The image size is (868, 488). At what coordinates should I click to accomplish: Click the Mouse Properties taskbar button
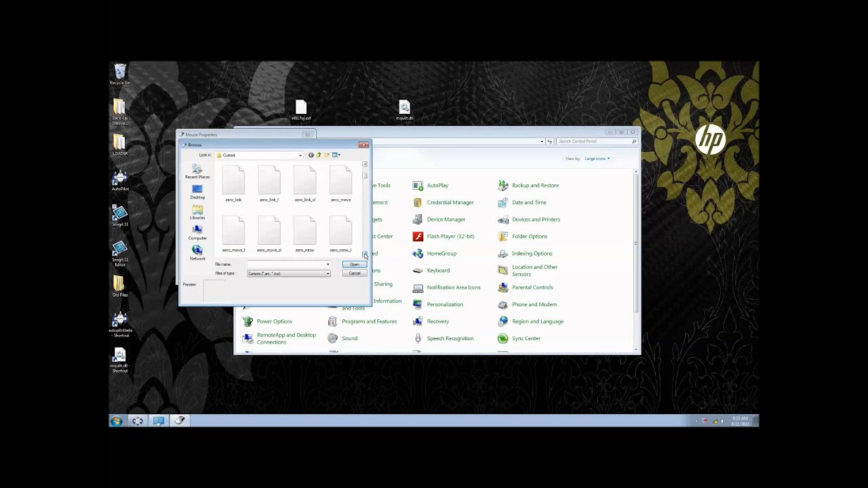tap(180, 421)
